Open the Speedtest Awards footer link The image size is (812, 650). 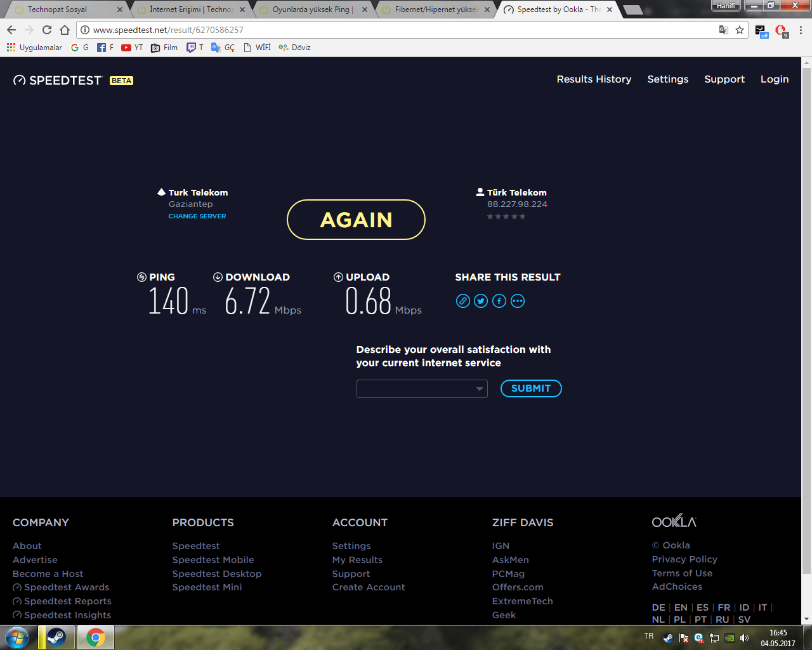[61, 587]
